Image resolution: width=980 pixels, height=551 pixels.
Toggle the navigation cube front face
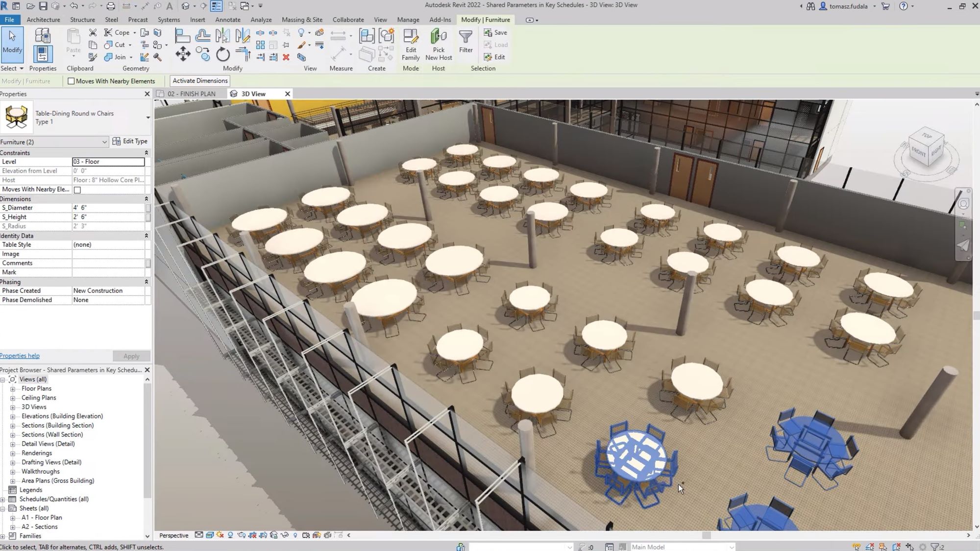(x=921, y=154)
